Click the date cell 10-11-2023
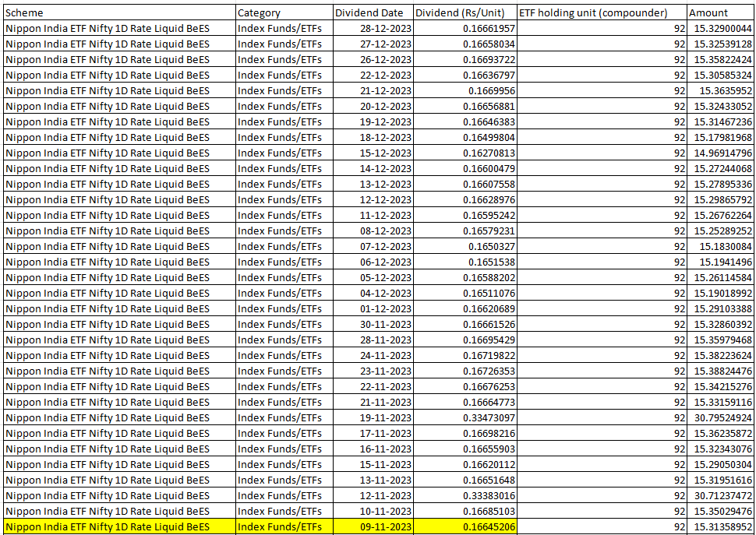The image size is (756, 535). [x=373, y=511]
